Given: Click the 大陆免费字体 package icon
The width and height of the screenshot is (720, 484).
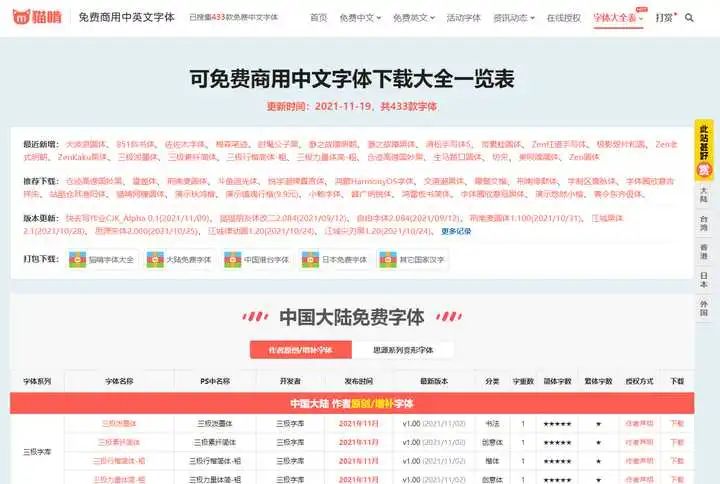Looking at the screenshot, I should click(x=155, y=259).
